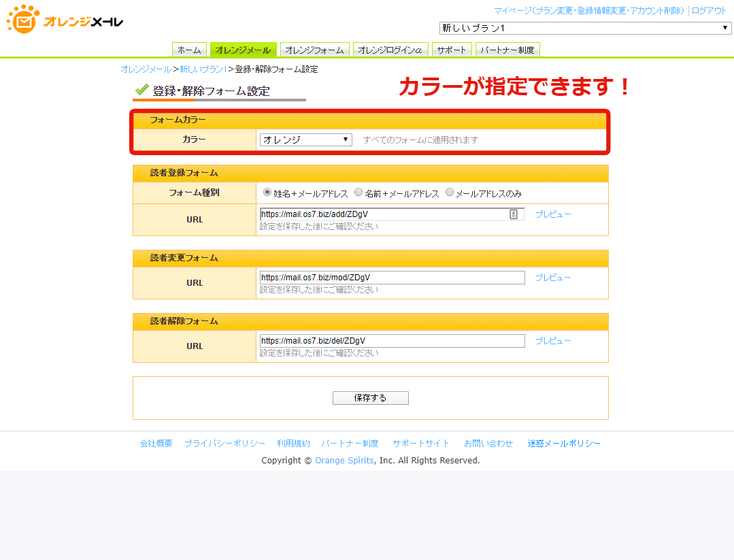
Task: Go to the ホーム tab
Action: pyautogui.click(x=189, y=50)
